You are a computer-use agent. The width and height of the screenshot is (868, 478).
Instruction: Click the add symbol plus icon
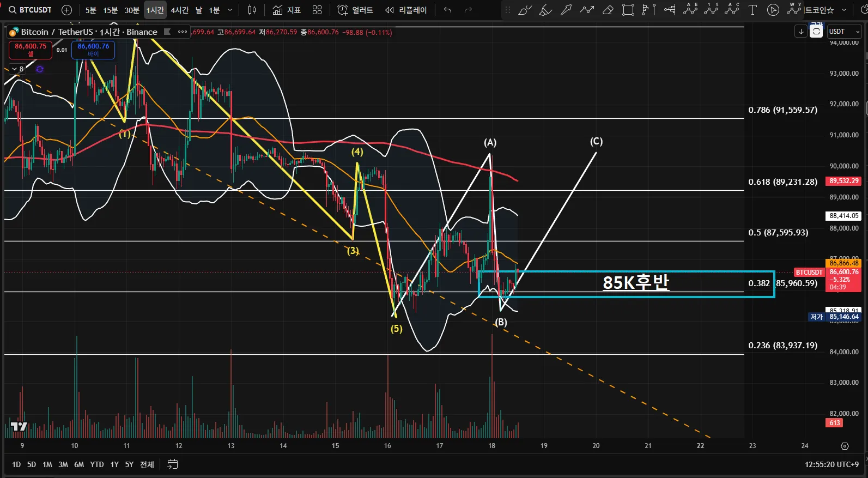coord(67,10)
